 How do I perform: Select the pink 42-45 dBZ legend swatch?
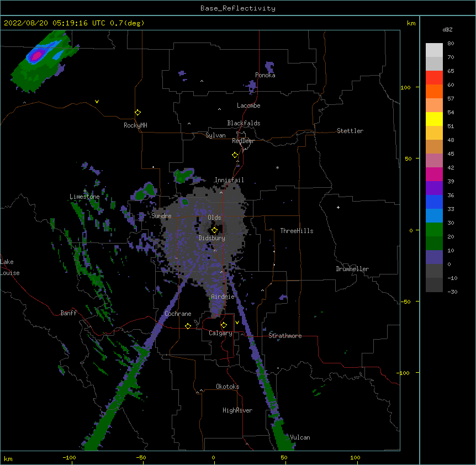pyautogui.click(x=434, y=161)
